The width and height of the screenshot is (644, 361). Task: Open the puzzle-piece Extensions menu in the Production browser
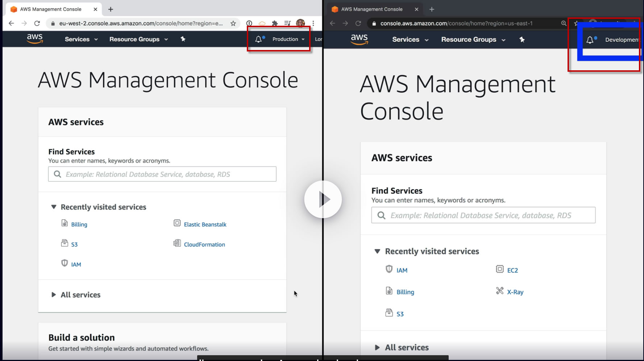(275, 23)
